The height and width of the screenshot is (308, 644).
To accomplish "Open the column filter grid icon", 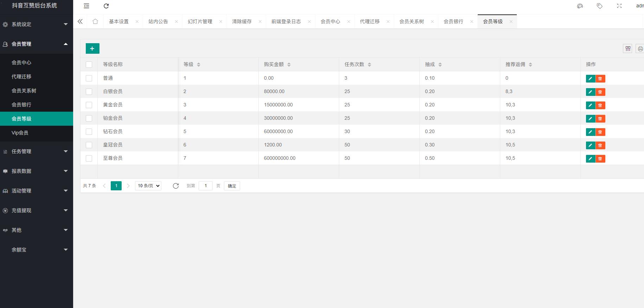I will 627,49.
